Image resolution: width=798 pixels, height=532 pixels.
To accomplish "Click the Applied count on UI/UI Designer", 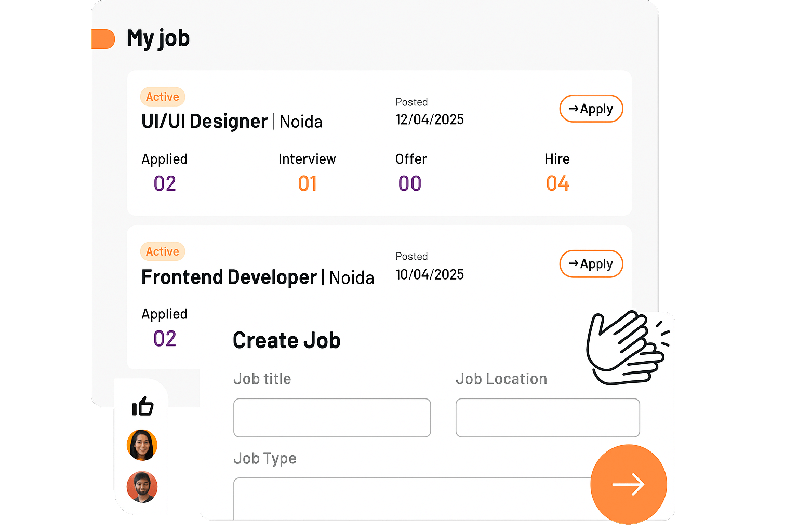I will coord(165,183).
